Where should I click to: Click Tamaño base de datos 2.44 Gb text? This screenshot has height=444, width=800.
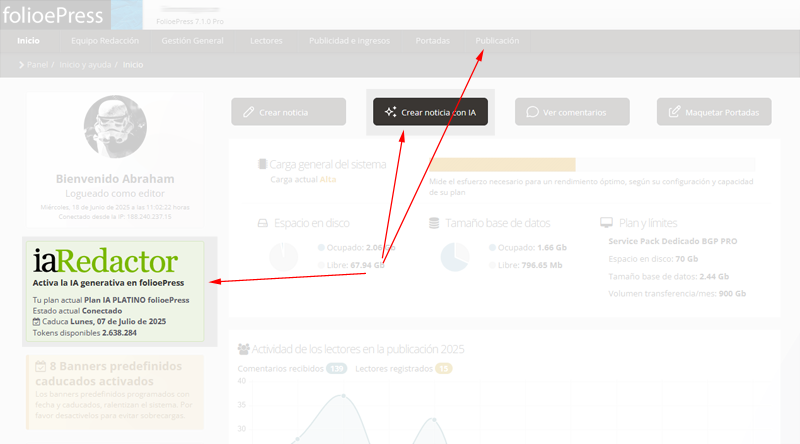click(x=668, y=277)
